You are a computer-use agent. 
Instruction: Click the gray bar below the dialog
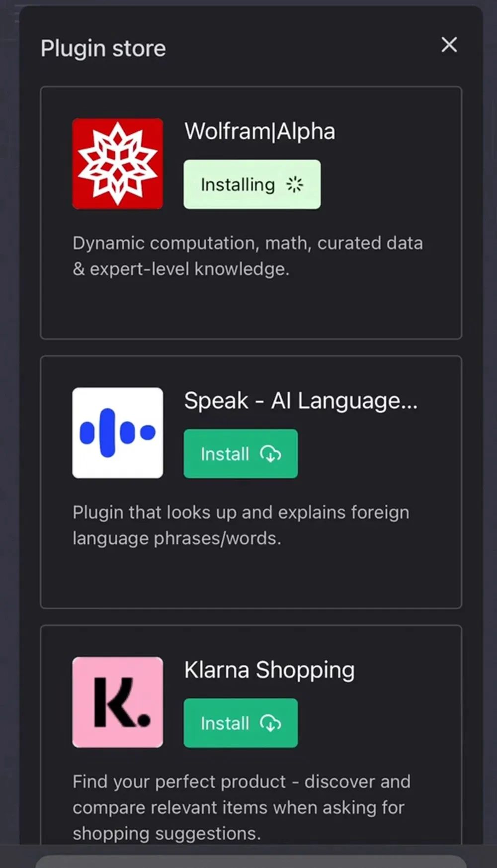click(x=251, y=862)
